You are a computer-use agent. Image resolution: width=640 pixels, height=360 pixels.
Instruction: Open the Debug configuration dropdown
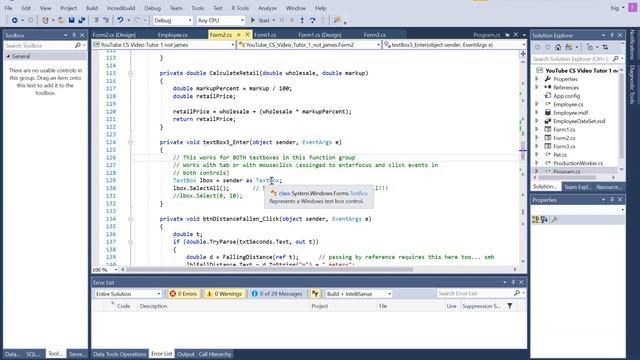[173, 20]
